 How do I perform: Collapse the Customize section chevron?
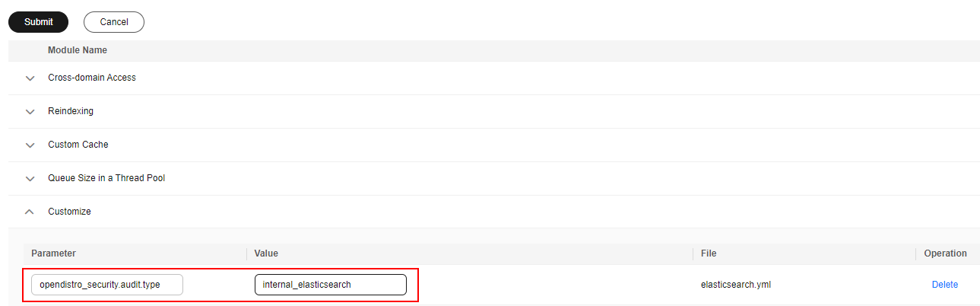(30, 212)
